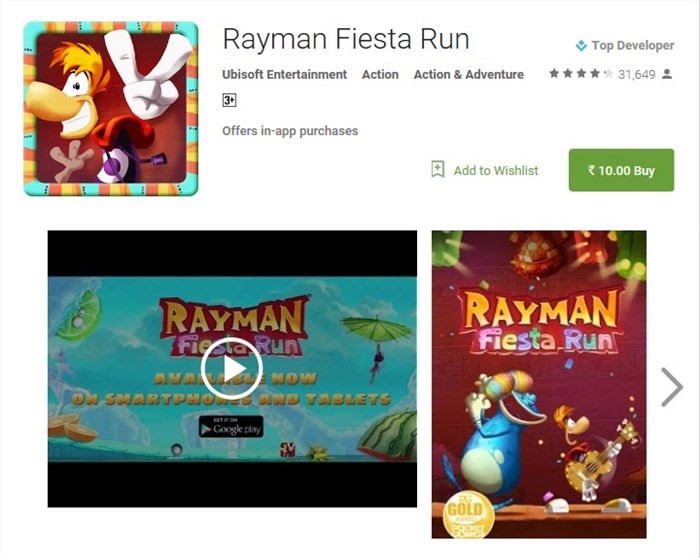Click the Offers in-app purchases text

tap(290, 131)
